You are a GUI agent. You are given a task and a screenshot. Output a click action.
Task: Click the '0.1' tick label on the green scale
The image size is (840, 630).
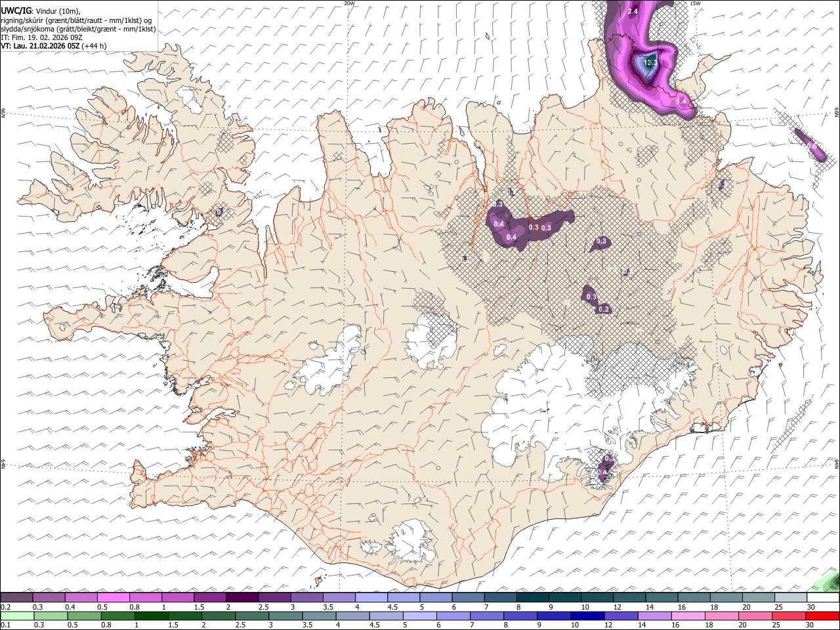click(x=5, y=625)
